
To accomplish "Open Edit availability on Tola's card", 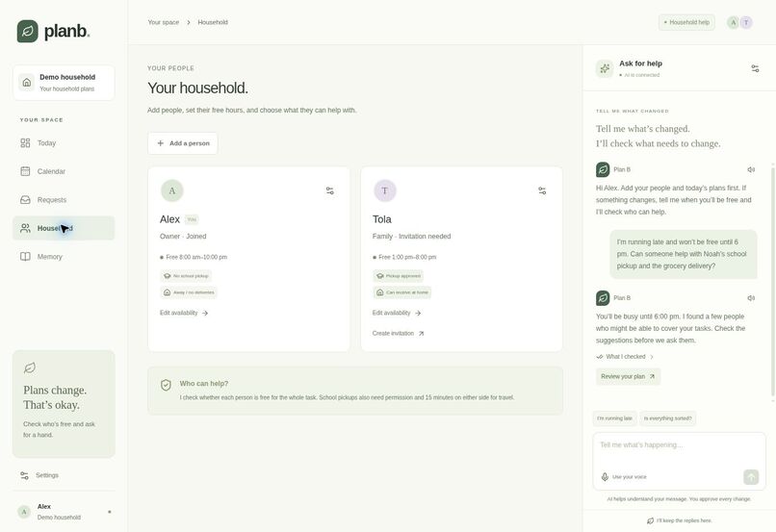I will (x=397, y=313).
